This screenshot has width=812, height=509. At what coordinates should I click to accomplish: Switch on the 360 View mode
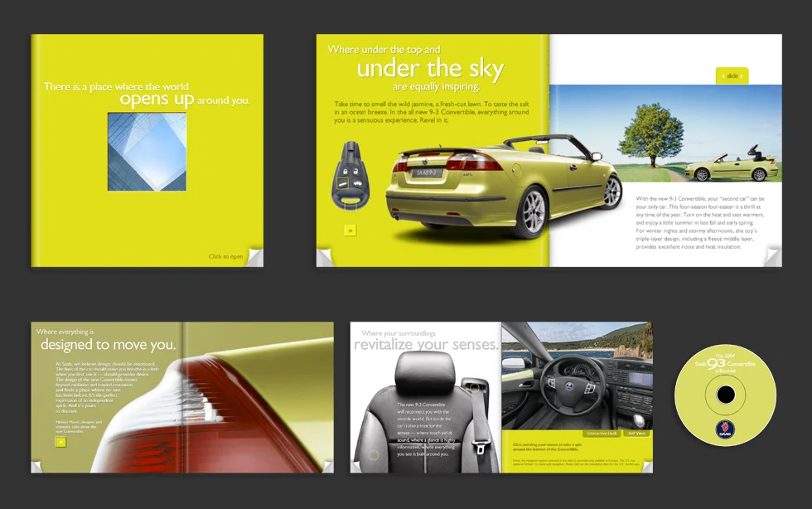(637, 434)
